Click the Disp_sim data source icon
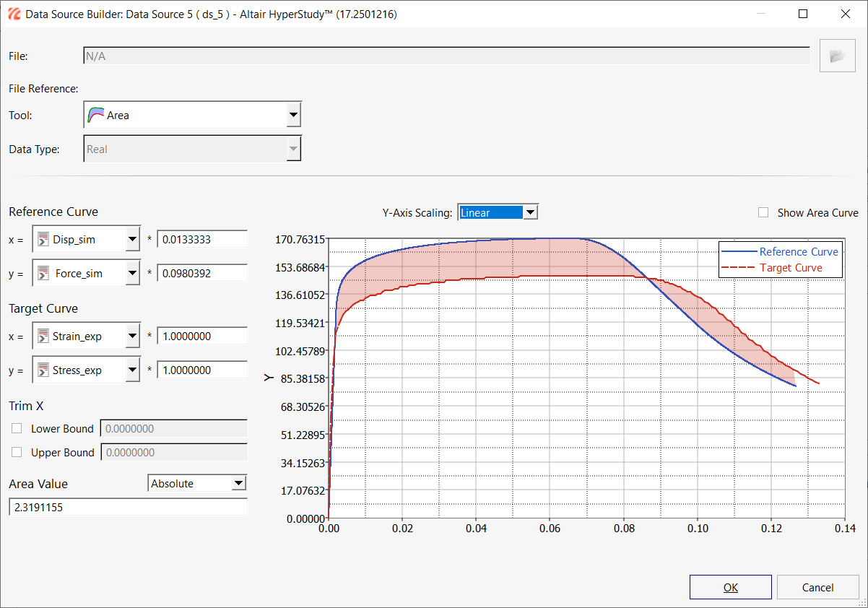868x608 pixels. 43,240
